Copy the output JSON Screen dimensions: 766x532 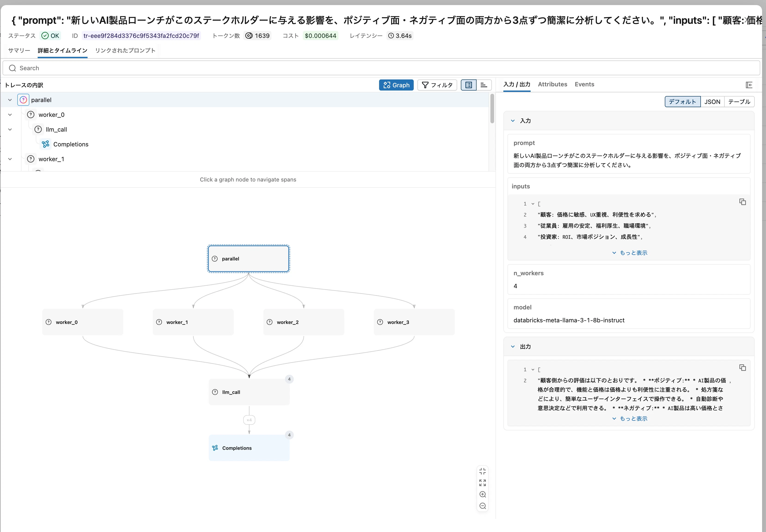point(743,368)
